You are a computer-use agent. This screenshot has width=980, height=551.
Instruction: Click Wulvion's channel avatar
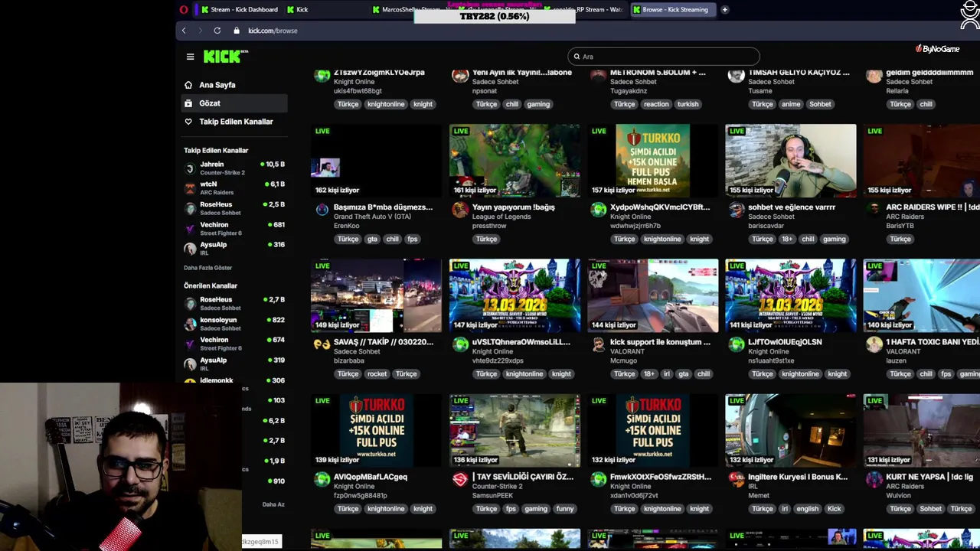pos(874,479)
